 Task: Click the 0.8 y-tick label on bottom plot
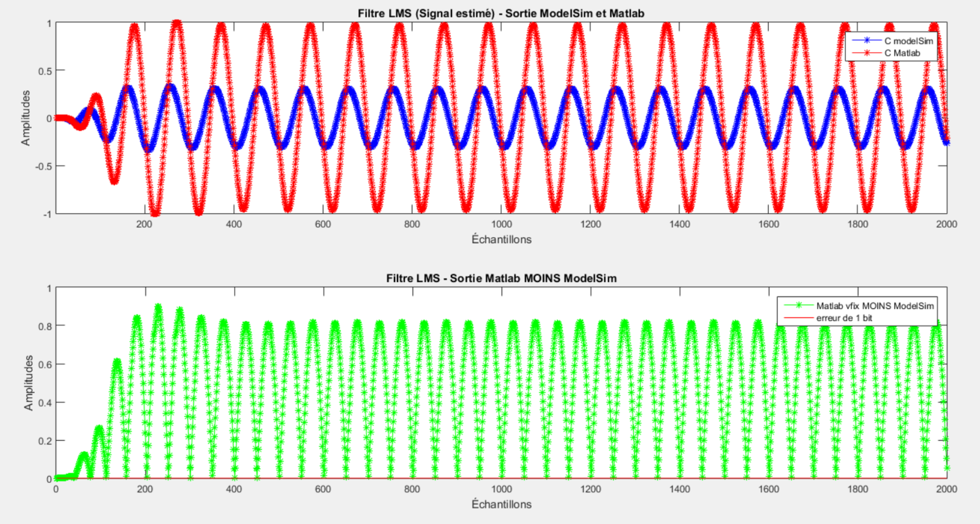45,327
